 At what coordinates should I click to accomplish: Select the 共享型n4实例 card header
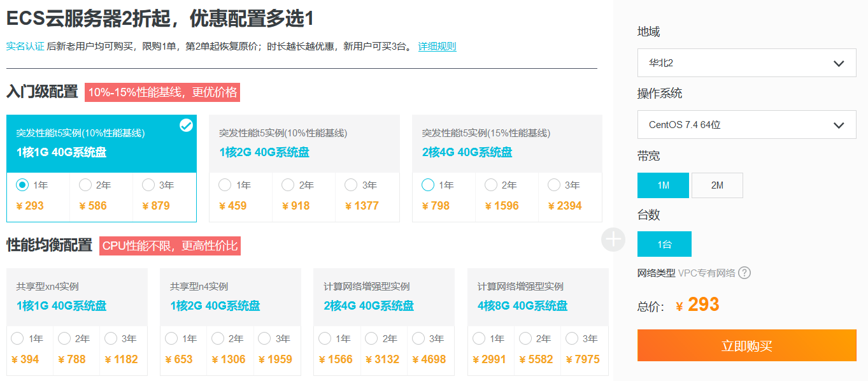pyautogui.click(x=231, y=297)
